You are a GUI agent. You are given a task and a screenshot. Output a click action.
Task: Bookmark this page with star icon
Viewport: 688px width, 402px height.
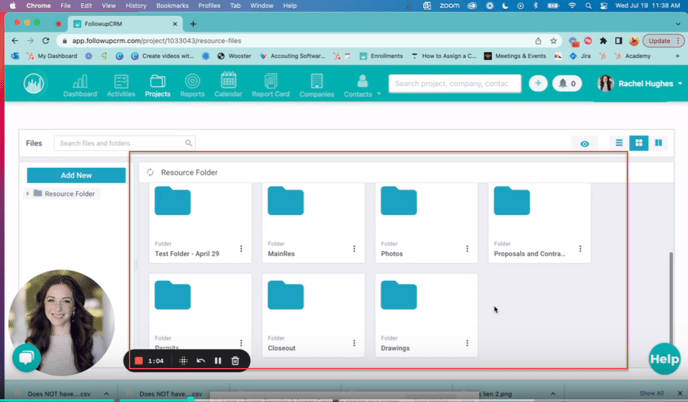[553, 41]
